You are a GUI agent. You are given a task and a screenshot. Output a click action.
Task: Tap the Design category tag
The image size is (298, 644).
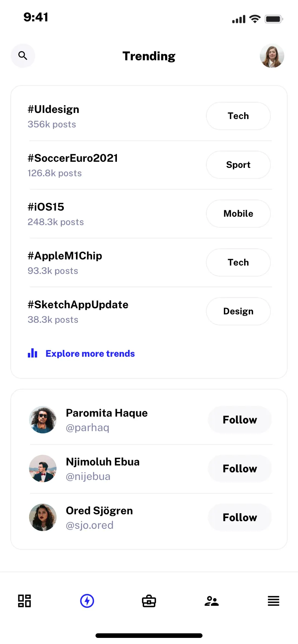pyautogui.click(x=238, y=311)
